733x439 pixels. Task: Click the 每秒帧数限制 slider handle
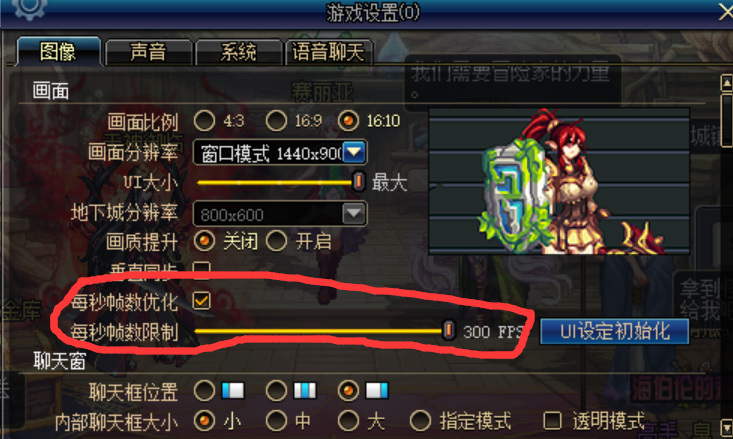[x=448, y=330]
